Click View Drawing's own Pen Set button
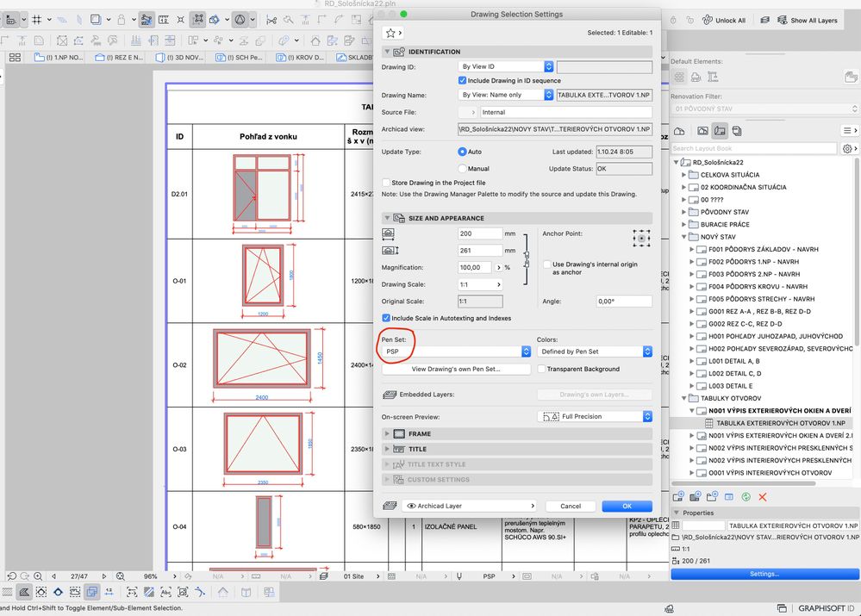 [456, 369]
